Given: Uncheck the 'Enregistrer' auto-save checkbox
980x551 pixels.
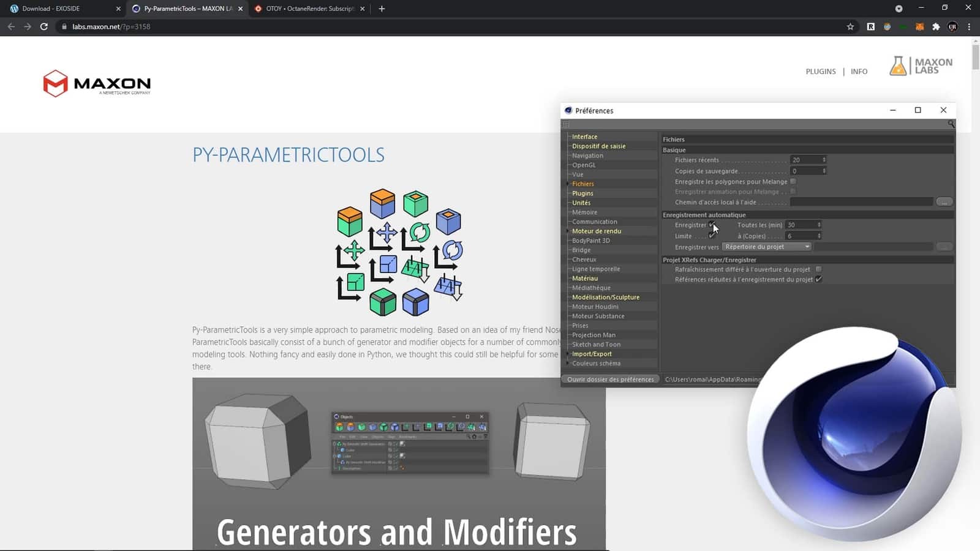Looking at the screenshot, I should pos(712,225).
